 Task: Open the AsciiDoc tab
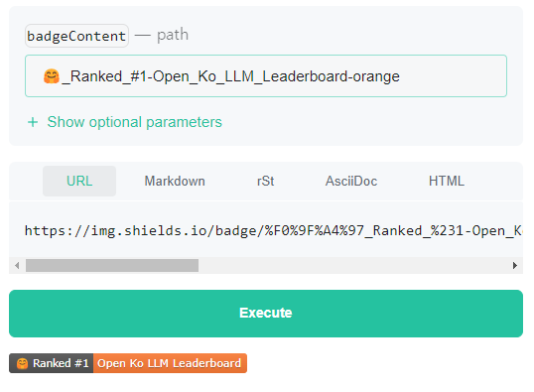(351, 181)
